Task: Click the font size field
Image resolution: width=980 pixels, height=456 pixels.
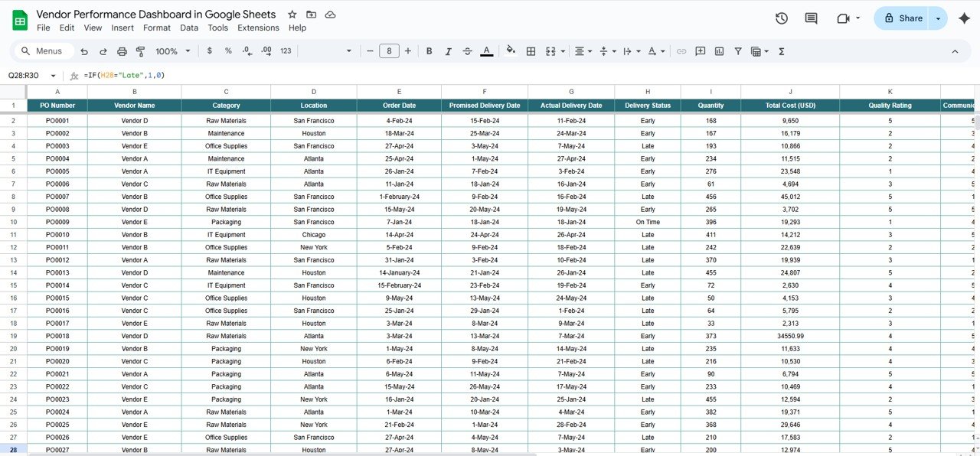Action: pyautogui.click(x=389, y=51)
